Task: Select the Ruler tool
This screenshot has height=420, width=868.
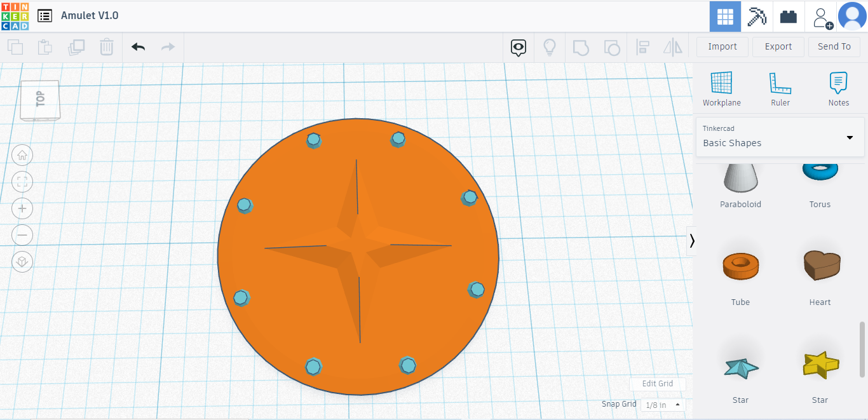Action: coord(780,89)
